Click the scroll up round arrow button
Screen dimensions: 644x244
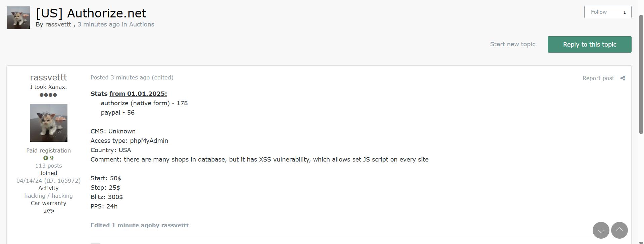(619, 230)
